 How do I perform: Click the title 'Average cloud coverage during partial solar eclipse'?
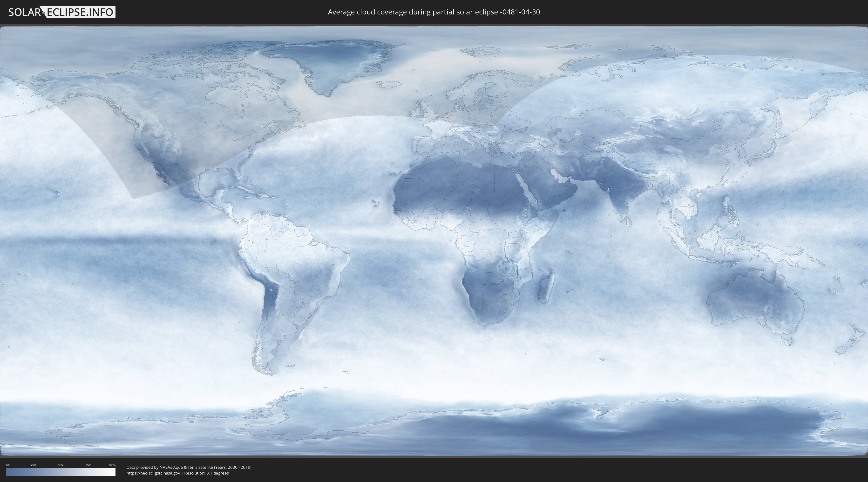pos(413,12)
